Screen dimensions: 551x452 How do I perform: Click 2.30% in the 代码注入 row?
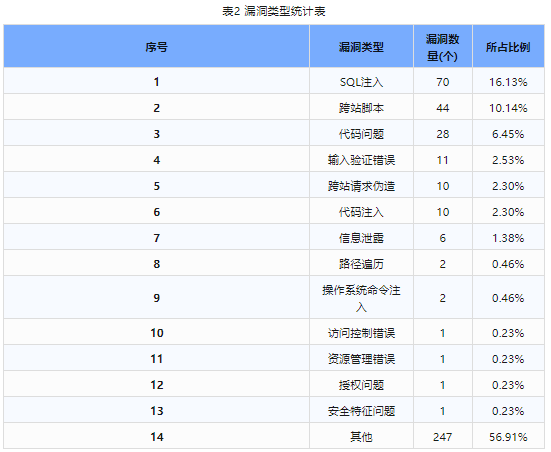(x=508, y=212)
